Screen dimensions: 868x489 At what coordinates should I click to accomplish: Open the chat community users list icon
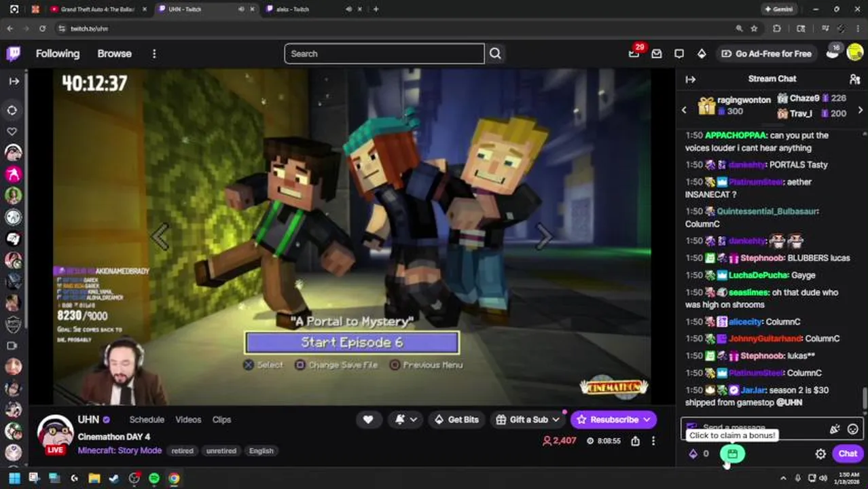coord(854,79)
